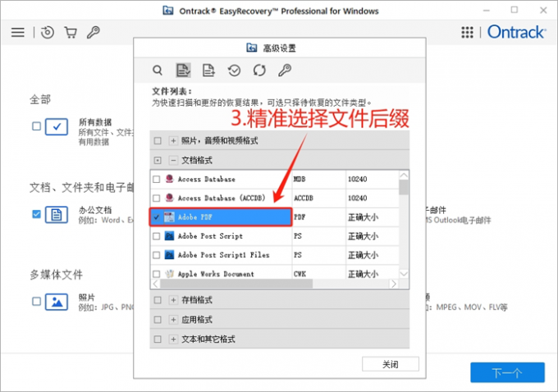Uncheck the 办公文档 checkbox

coord(36,214)
